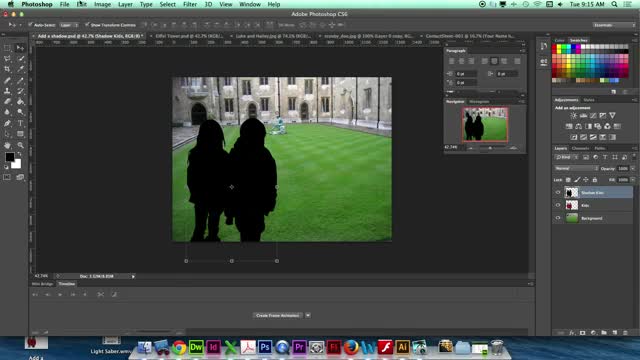Click the Navigator preview thumbnail
Screen dimensions: 640x360
pyautogui.click(x=485, y=124)
